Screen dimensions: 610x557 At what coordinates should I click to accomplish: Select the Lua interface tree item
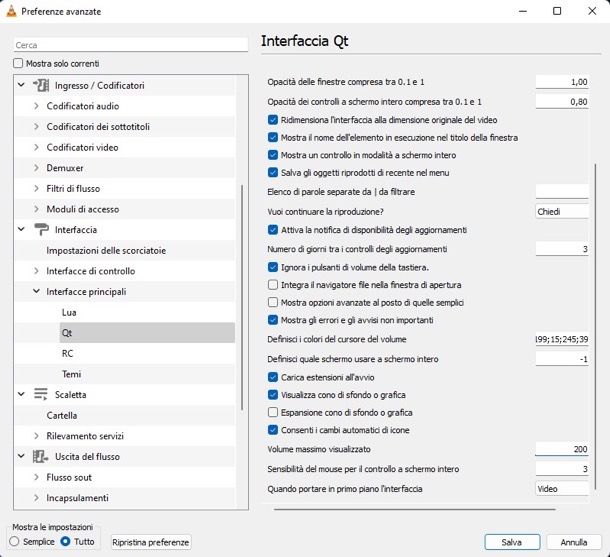(69, 312)
